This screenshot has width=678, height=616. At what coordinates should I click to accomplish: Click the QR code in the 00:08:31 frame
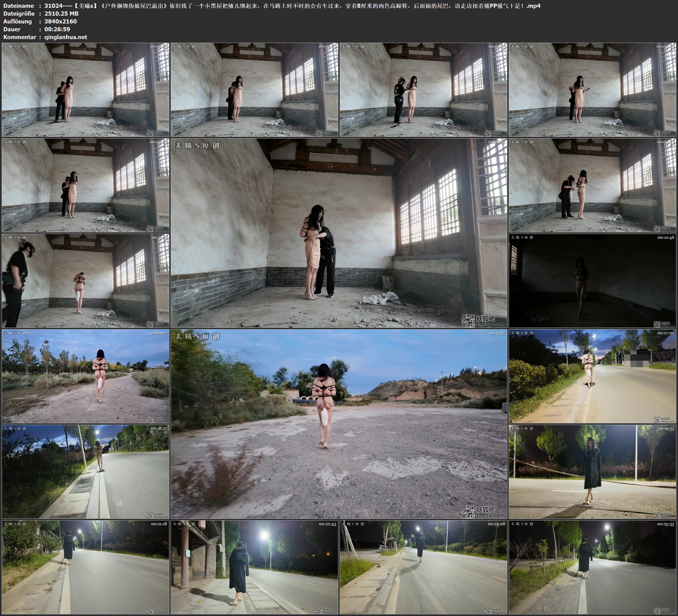pos(468,321)
